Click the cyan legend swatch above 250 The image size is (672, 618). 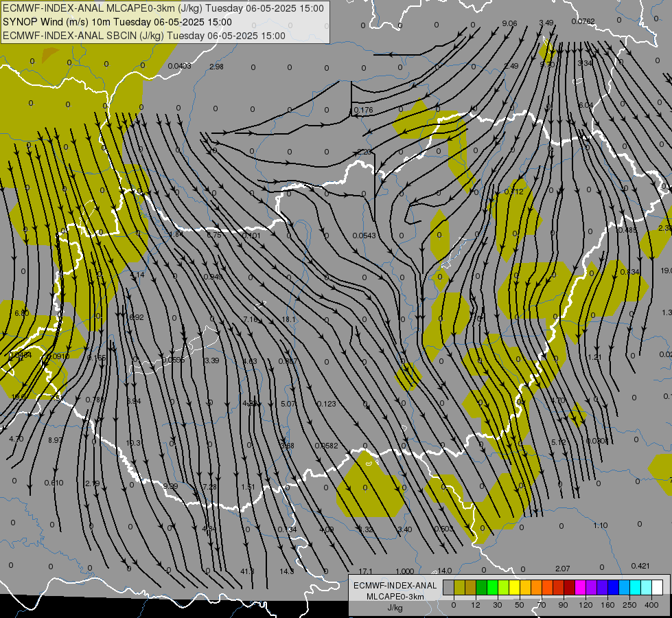pyautogui.click(x=635, y=587)
